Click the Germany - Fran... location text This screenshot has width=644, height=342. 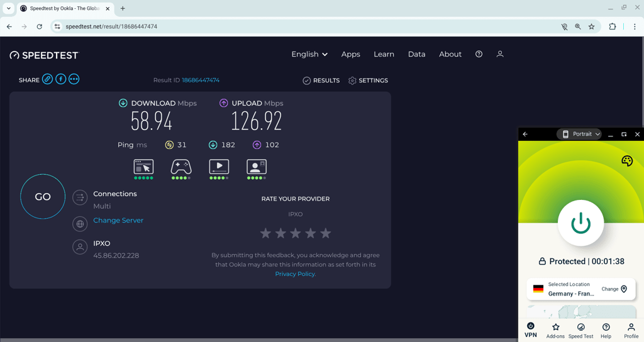[571, 294]
